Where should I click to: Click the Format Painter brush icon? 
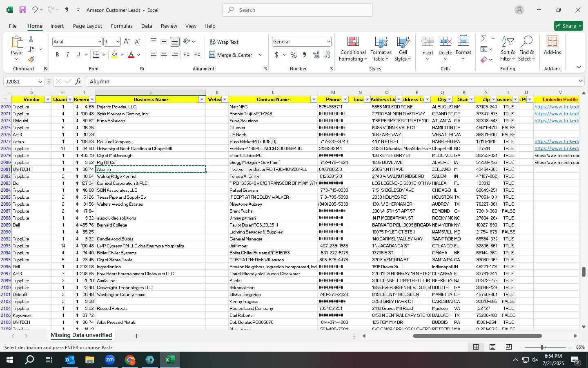[x=31, y=60]
